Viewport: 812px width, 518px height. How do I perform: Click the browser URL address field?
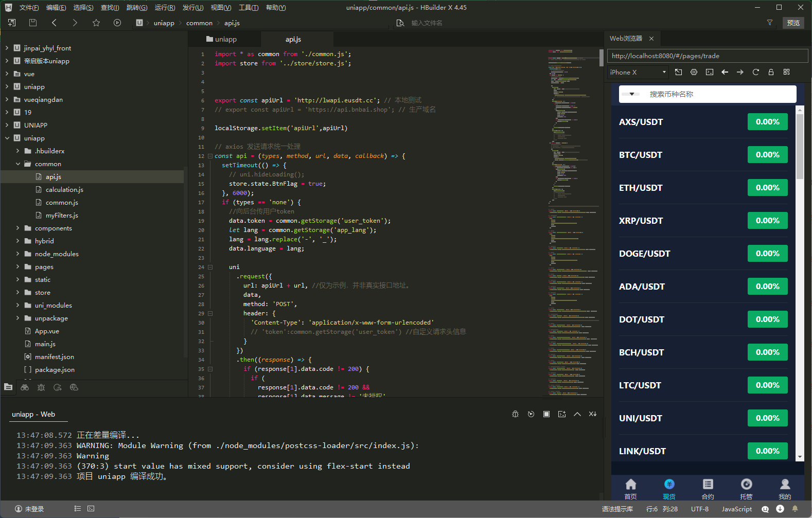tap(707, 56)
